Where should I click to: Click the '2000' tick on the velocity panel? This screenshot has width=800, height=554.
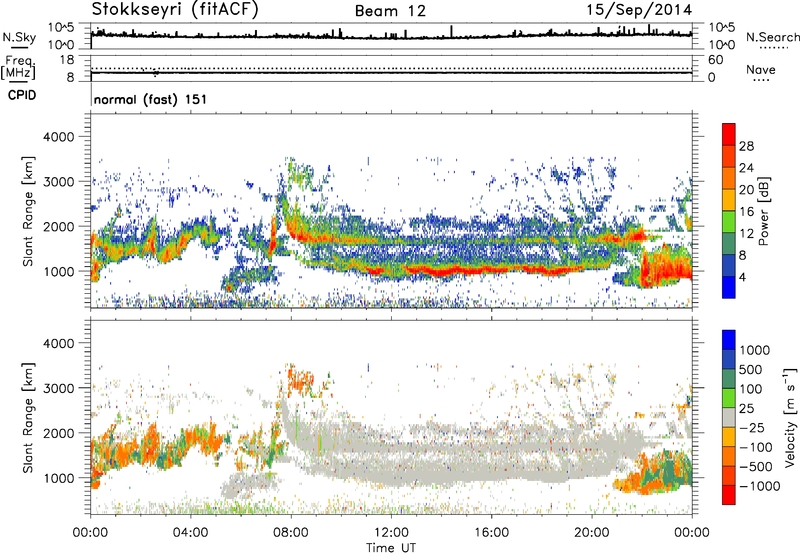(x=59, y=433)
